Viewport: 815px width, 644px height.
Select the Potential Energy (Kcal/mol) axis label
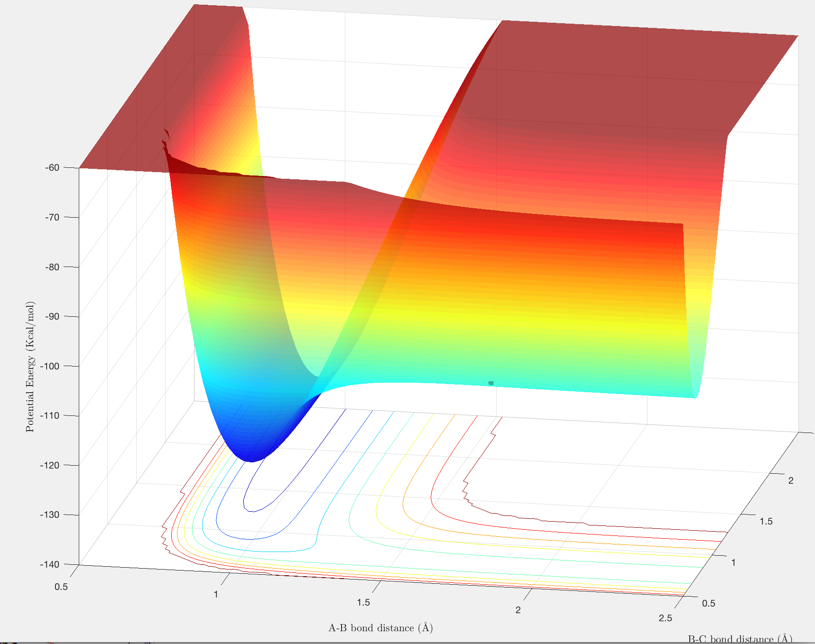pos(30,367)
